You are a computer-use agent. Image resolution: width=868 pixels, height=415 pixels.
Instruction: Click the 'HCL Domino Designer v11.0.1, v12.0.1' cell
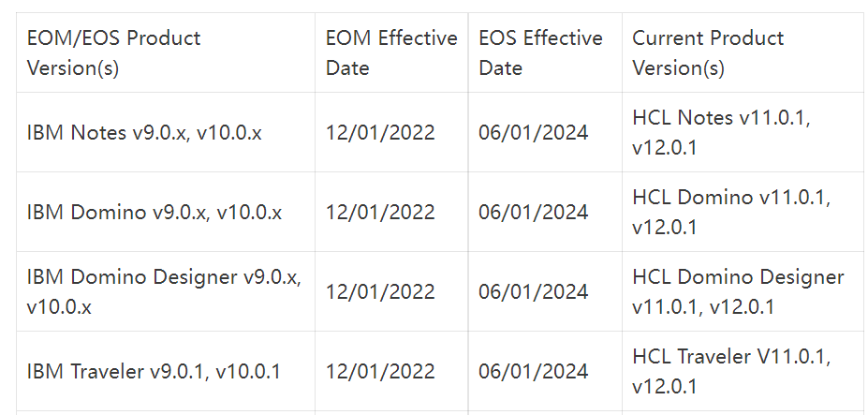738,292
